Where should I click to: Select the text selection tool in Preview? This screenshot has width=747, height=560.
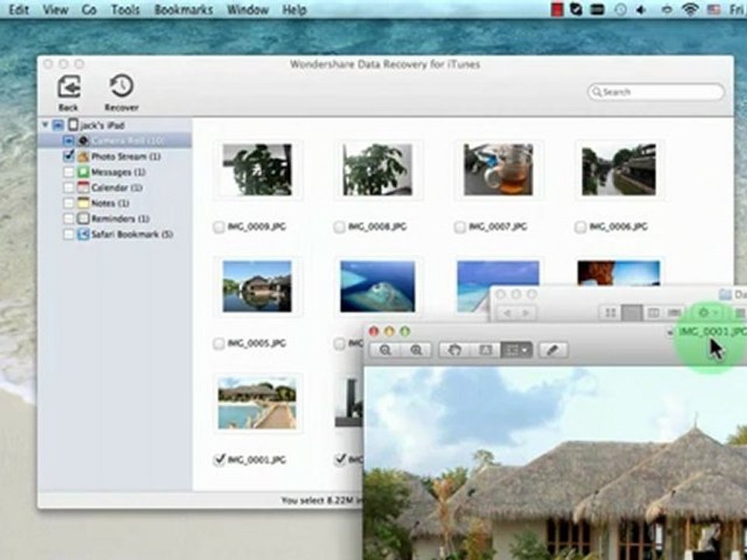click(485, 351)
